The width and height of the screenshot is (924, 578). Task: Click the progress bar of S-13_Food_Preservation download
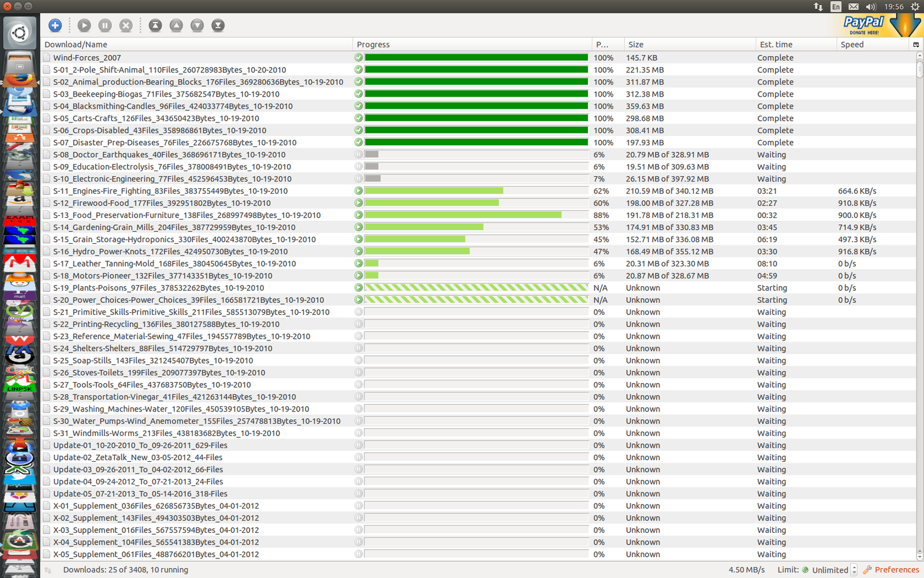point(476,215)
